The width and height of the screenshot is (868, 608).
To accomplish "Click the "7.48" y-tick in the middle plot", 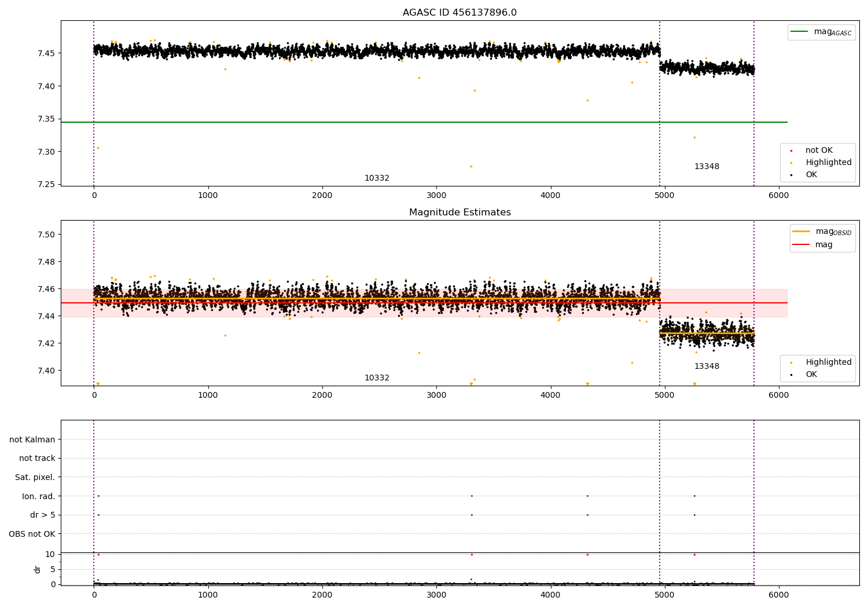I will click(x=46, y=262).
